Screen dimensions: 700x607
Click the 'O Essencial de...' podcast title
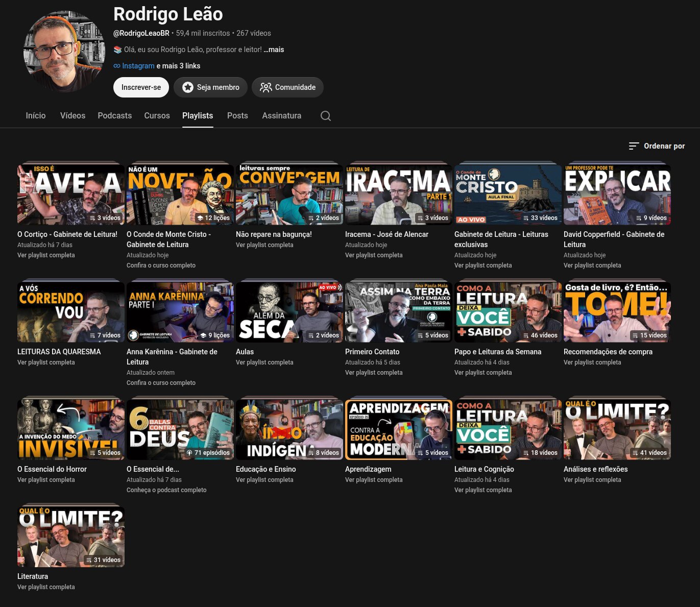(x=153, y=469)
